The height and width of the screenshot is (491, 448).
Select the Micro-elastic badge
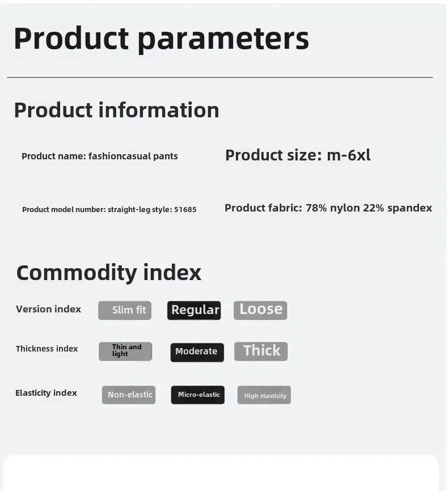pos(198,395)
